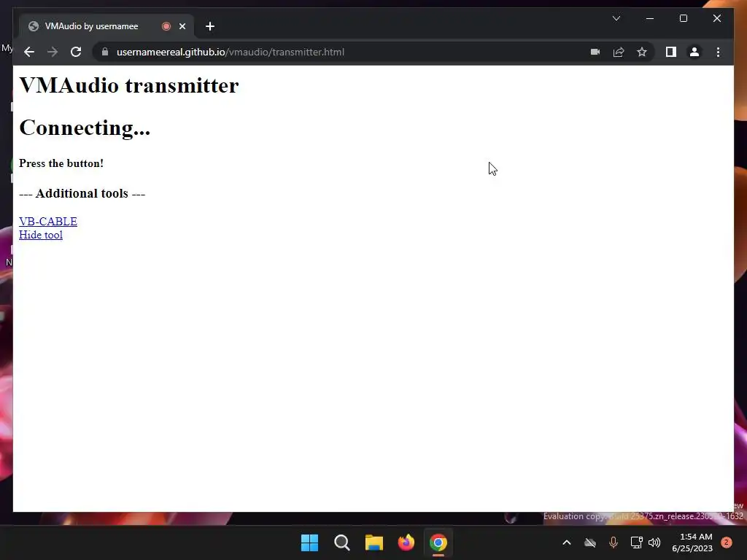
Task: Click the microphone in-use tray icon
Action: (x=613, y=542)
